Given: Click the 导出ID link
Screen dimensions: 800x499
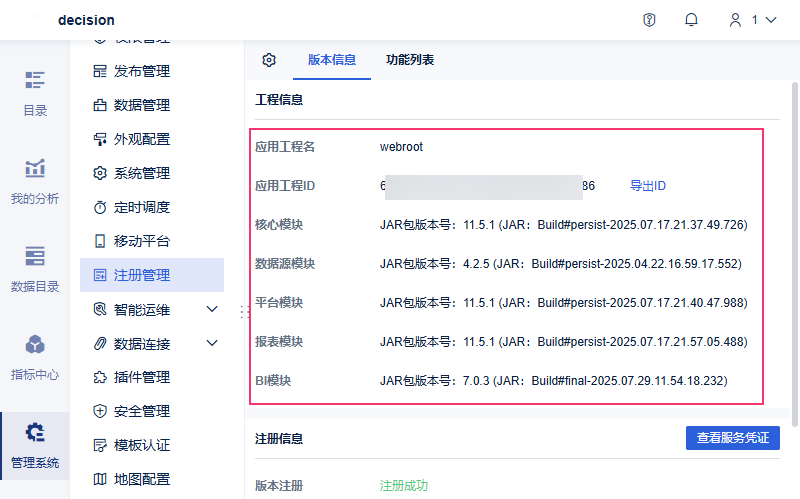Looking at the screenshot, I should coord(648,186).
